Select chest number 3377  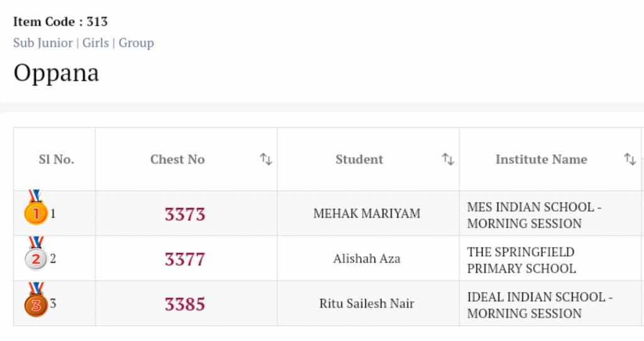click(185, 259)
